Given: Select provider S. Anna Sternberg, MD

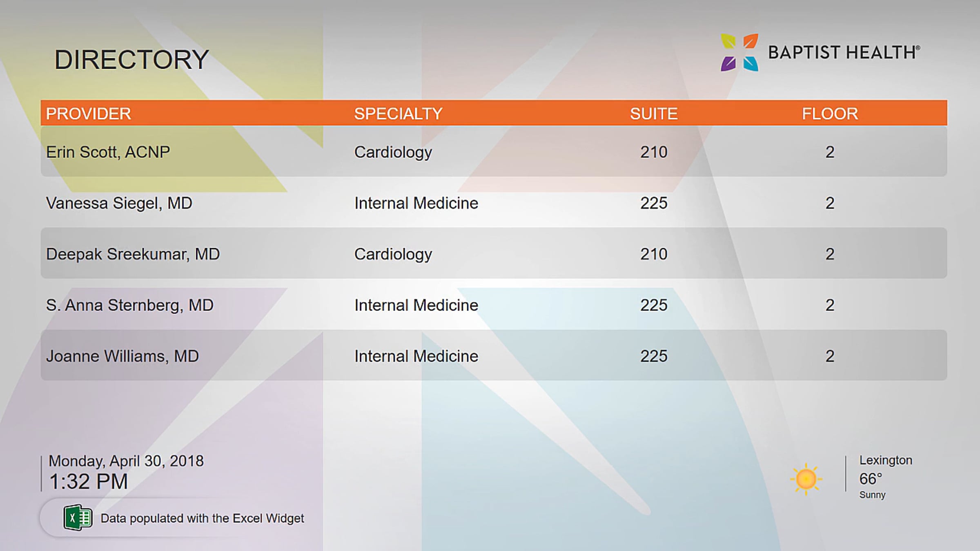Looking at the screenshot, I should coord(129,305).
